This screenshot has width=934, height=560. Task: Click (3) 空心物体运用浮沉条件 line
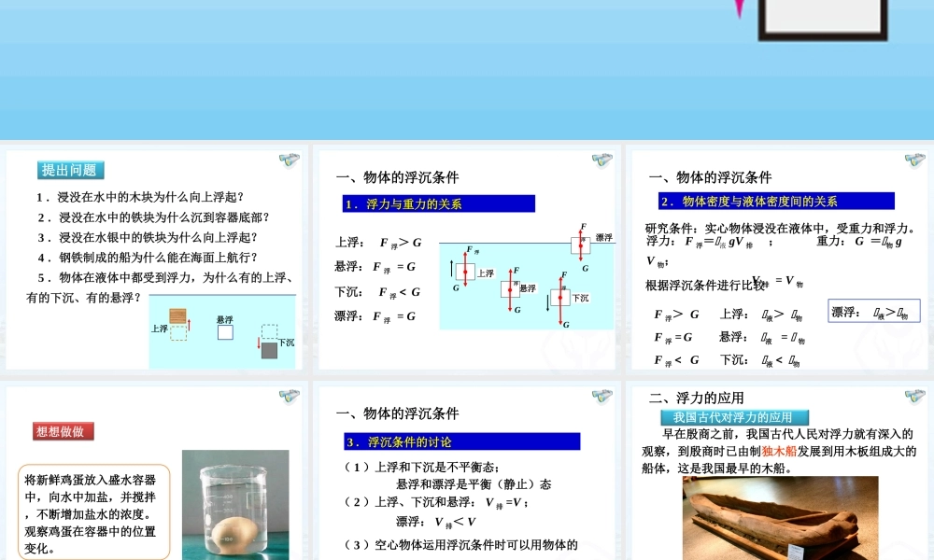[461, 545]
